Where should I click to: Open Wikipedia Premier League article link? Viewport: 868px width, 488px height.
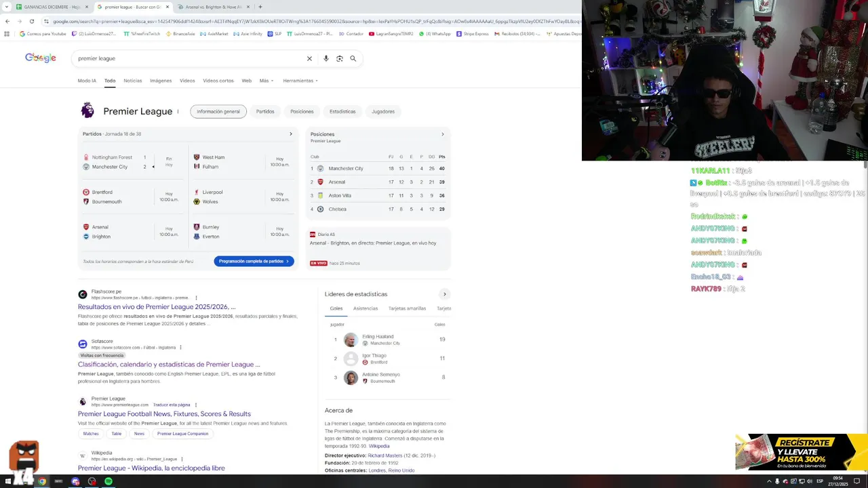[x=151, y=468]
